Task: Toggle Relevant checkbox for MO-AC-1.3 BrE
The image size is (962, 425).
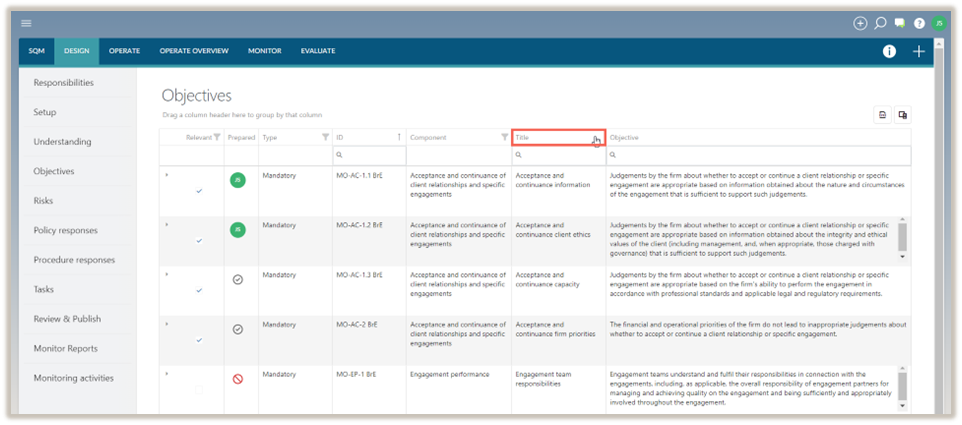Action: [199, 290]
